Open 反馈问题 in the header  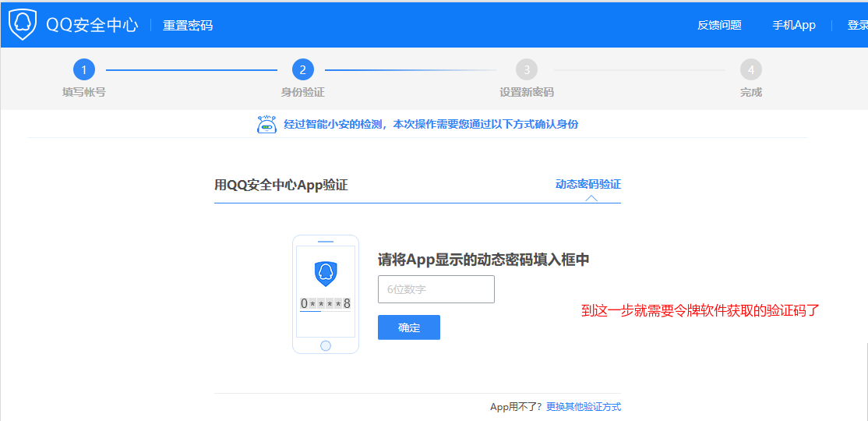point(719,25)
